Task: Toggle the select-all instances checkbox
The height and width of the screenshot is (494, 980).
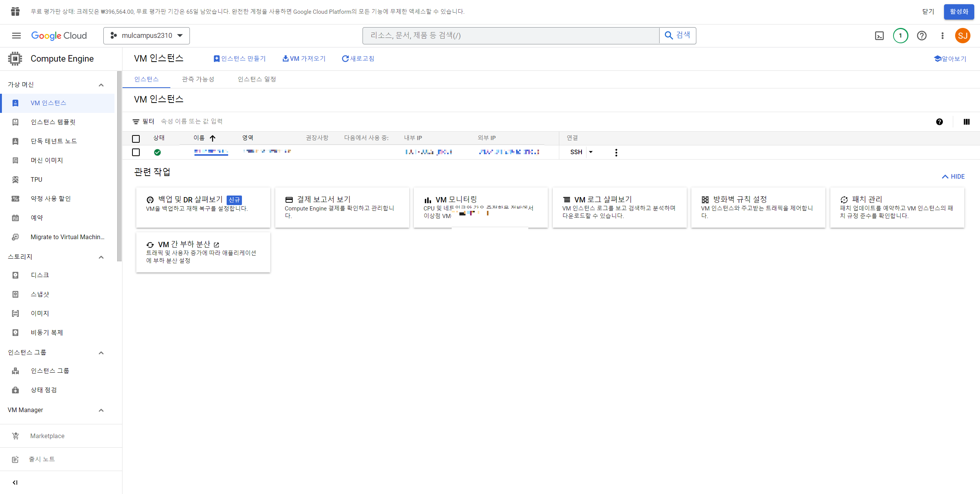Action: (x=136, y=139)
